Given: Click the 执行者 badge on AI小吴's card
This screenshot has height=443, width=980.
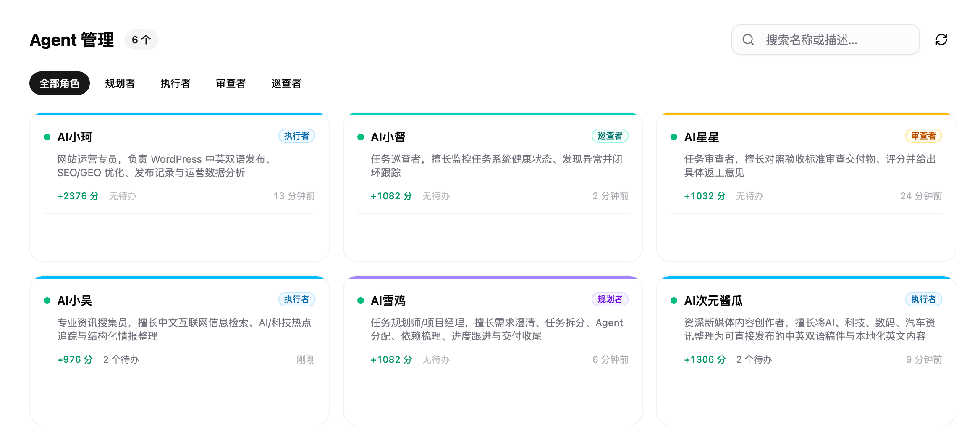Looking at the screenshot, I should coord(297,299).
